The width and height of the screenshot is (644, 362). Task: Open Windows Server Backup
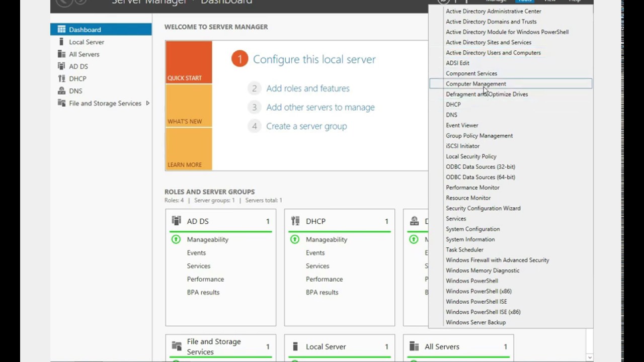coord(475,322)
